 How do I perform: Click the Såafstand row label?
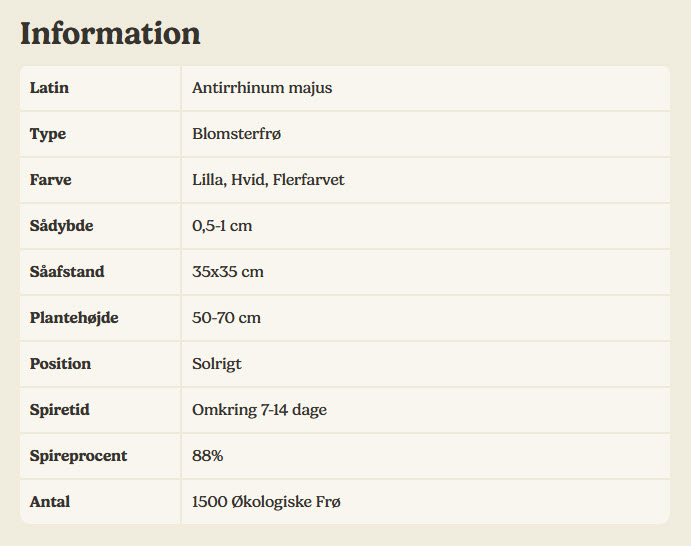(67, 272)
